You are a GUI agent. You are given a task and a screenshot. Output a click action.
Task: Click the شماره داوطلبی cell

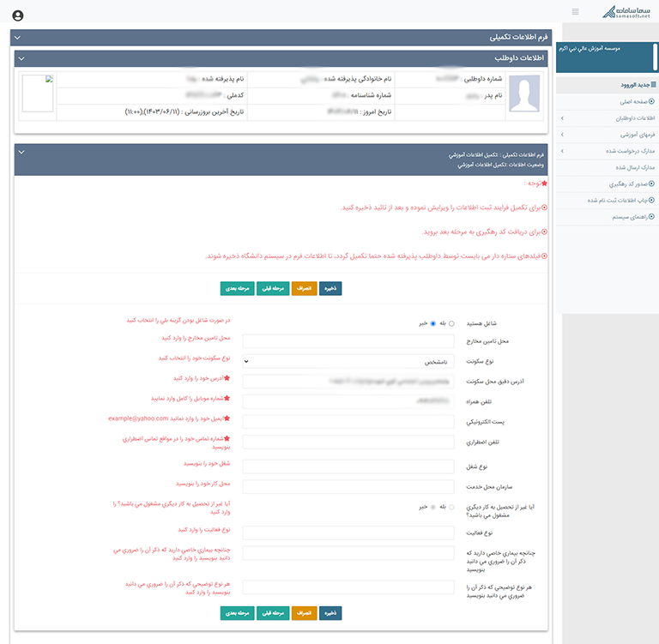coord(450,79)
